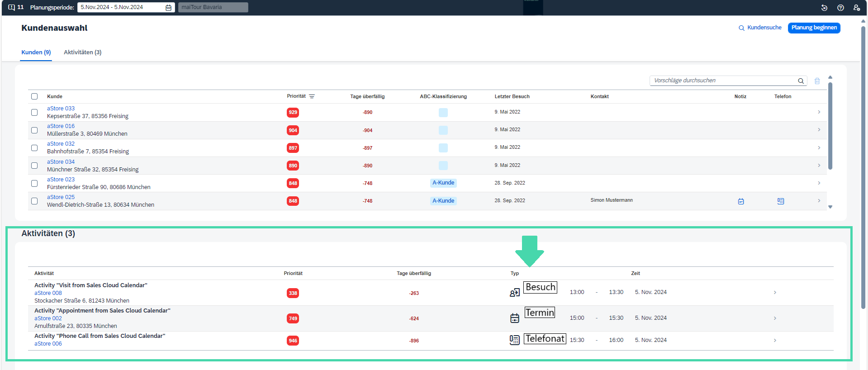Expand row details arrow for aStore 016
Viewport: 868px width, 370px height.
point(819,130)
